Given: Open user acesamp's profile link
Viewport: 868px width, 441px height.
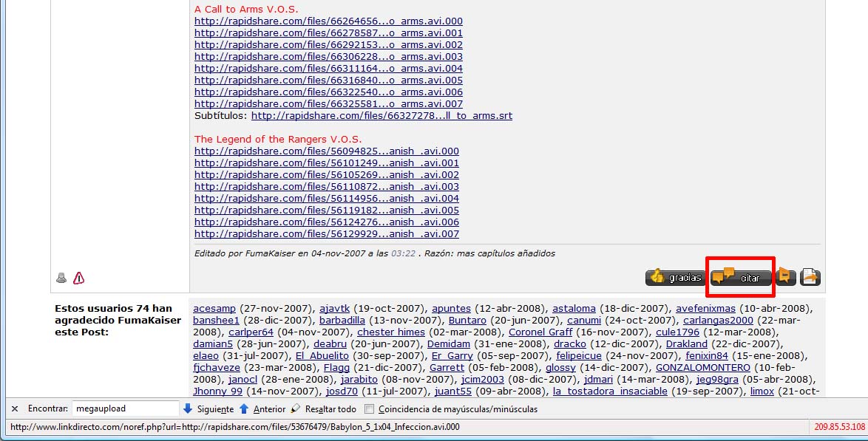Looking at the screenshot, I should pyautogui.click(x=214, y=309).
